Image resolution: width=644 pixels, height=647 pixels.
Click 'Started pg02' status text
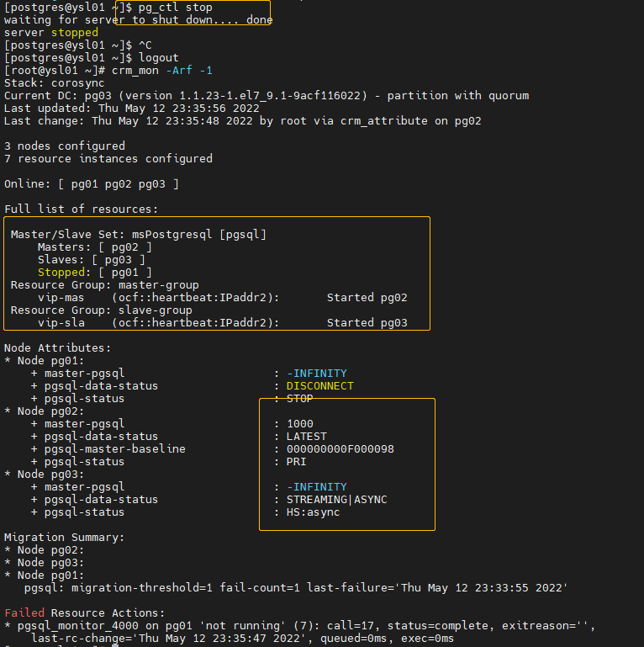tap(367, 298)
